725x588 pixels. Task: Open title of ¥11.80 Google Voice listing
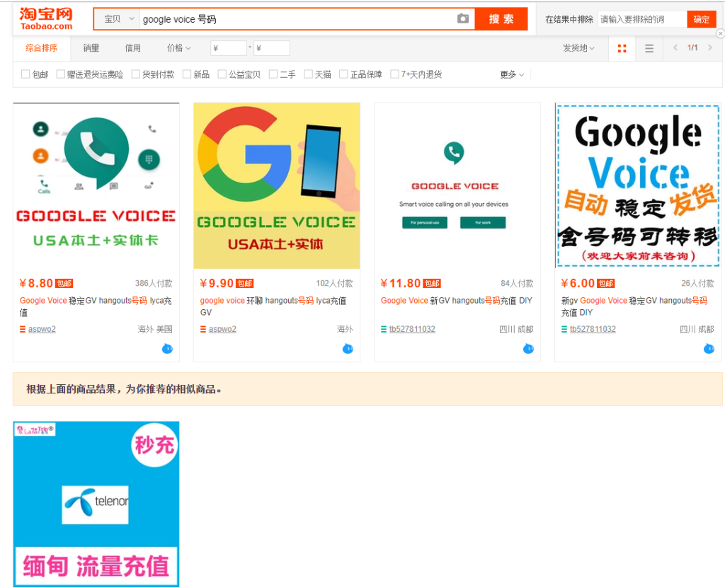[457, 301]
